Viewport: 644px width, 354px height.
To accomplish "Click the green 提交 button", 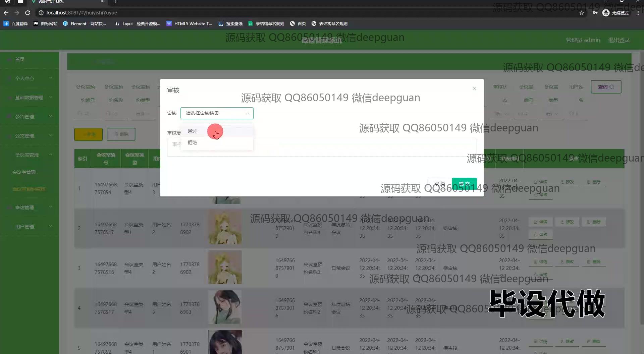I will (464, 183).
